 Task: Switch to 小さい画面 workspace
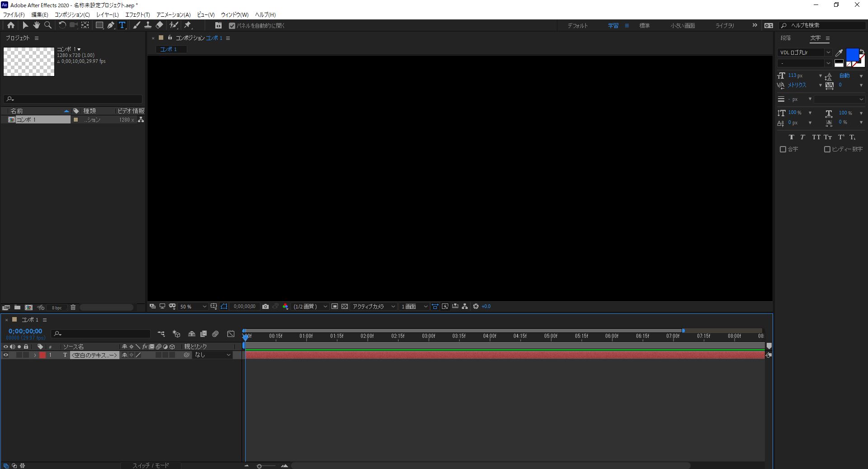683,26
